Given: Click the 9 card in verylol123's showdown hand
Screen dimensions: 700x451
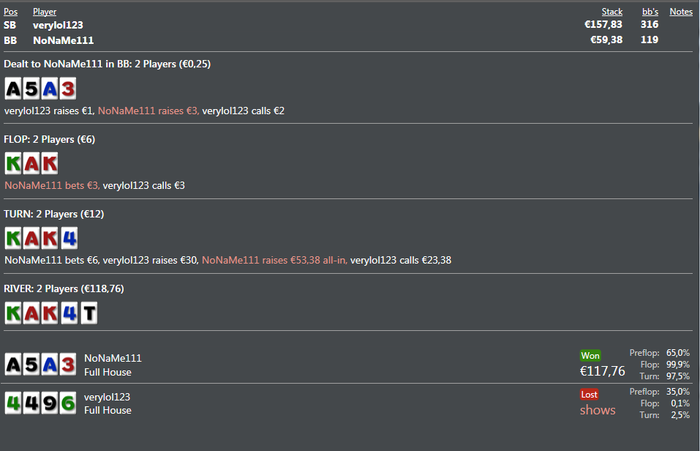Looking at the screenshot, I should pos(49,403).
